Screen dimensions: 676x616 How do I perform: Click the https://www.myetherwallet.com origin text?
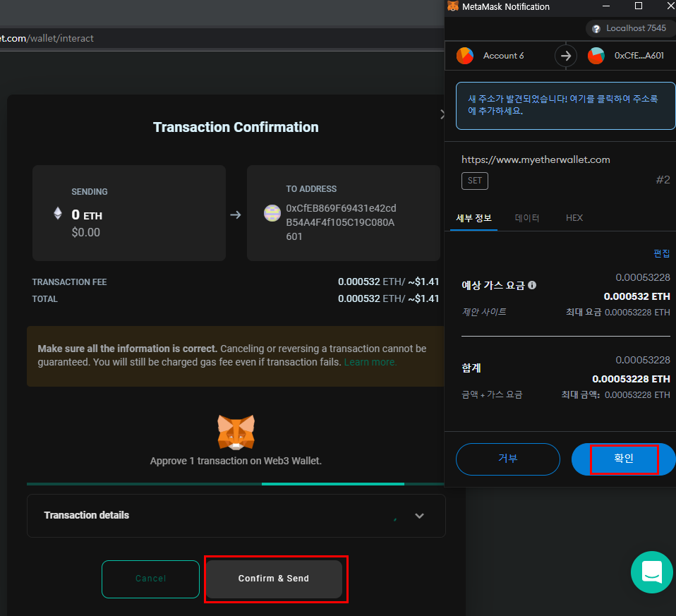(x=536, y=159)
